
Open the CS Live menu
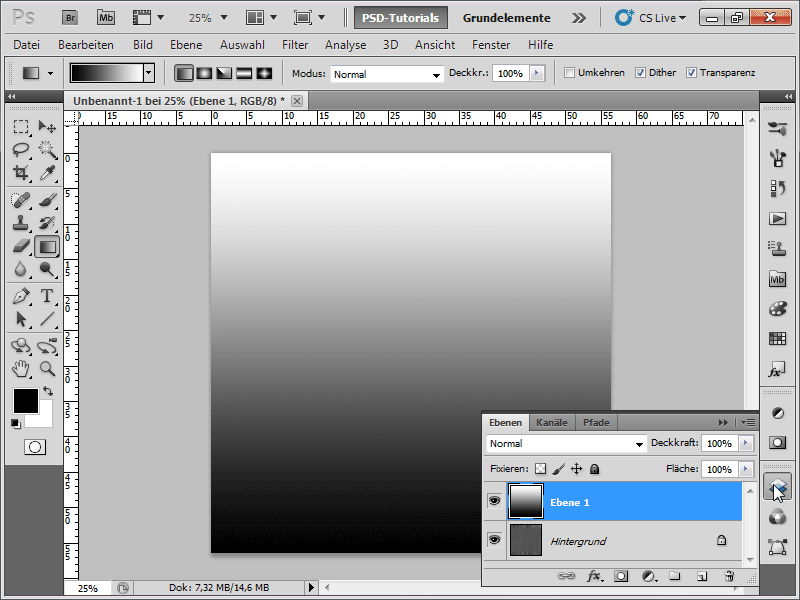click(650, 18)
